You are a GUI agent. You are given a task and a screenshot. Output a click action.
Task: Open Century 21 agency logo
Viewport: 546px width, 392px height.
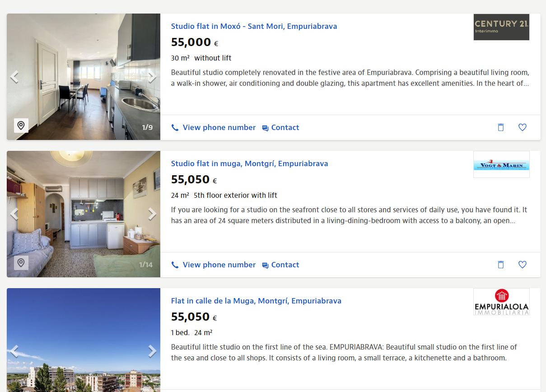point(501,27)
